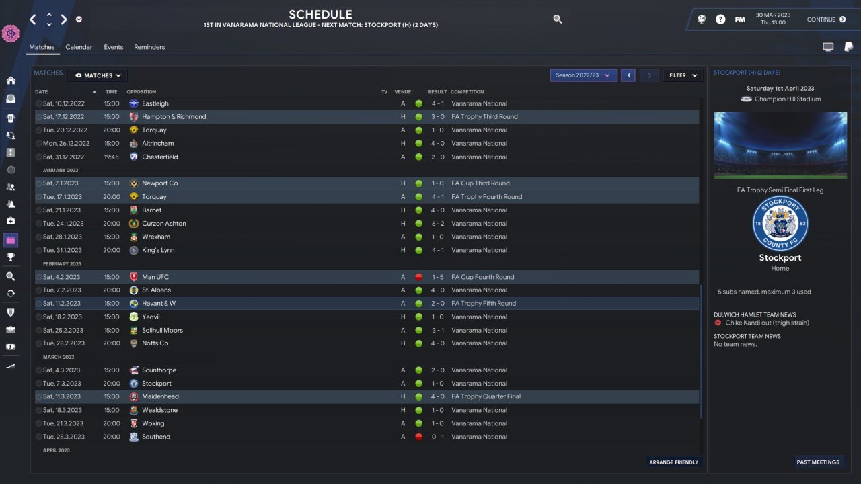The width and height of the screenshot is (861, 504).
Task: Click the Man UFC club crest
Action: [134, 277]
